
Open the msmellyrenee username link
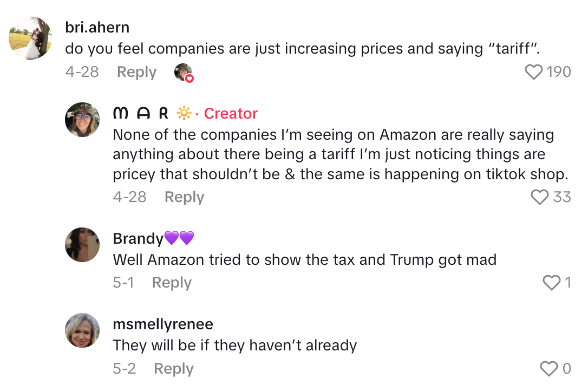(163, 324)
